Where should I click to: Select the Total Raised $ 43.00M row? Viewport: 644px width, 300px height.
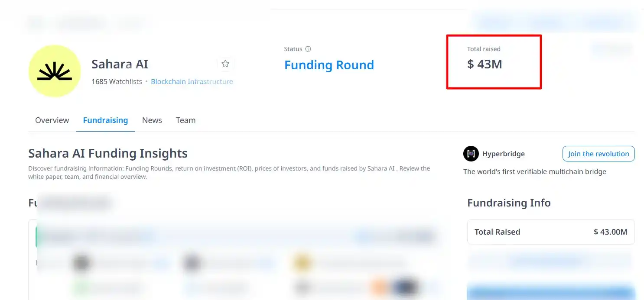(550, 232)
